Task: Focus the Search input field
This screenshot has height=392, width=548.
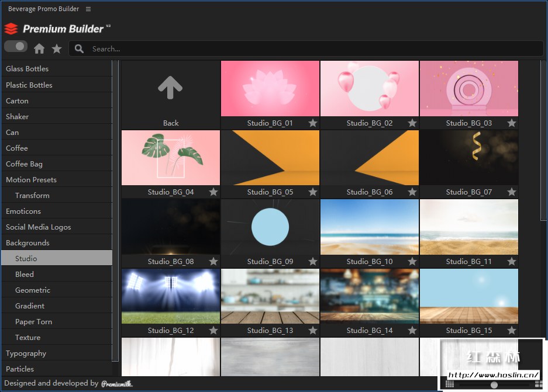Action: [x=306, y=49]
